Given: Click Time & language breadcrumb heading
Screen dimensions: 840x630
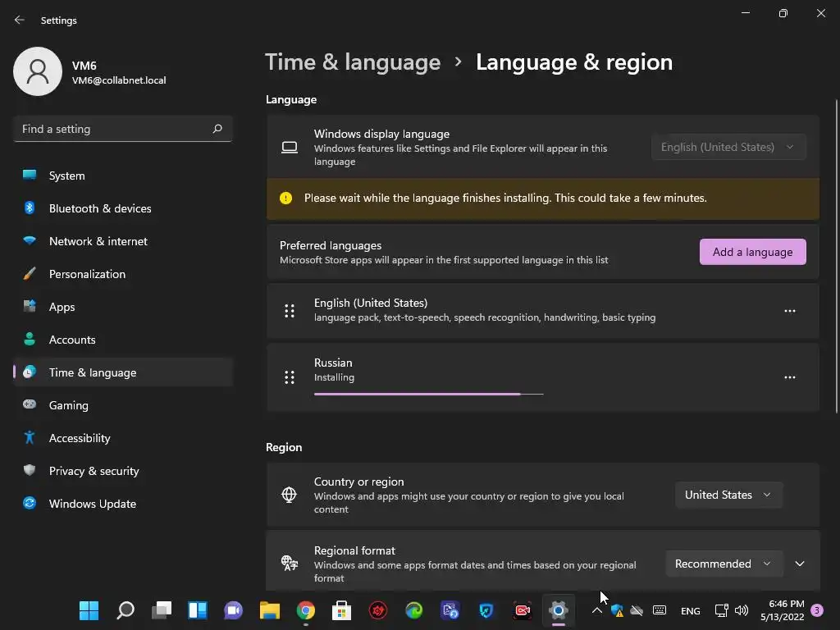Looking at the screenshot, I should click(x=353, y=62).
